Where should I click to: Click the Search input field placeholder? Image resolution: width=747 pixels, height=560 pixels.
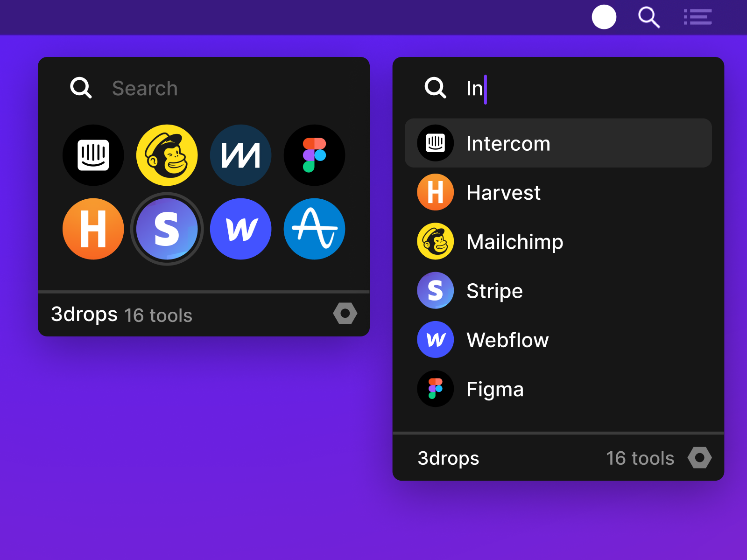click(145, 88)
